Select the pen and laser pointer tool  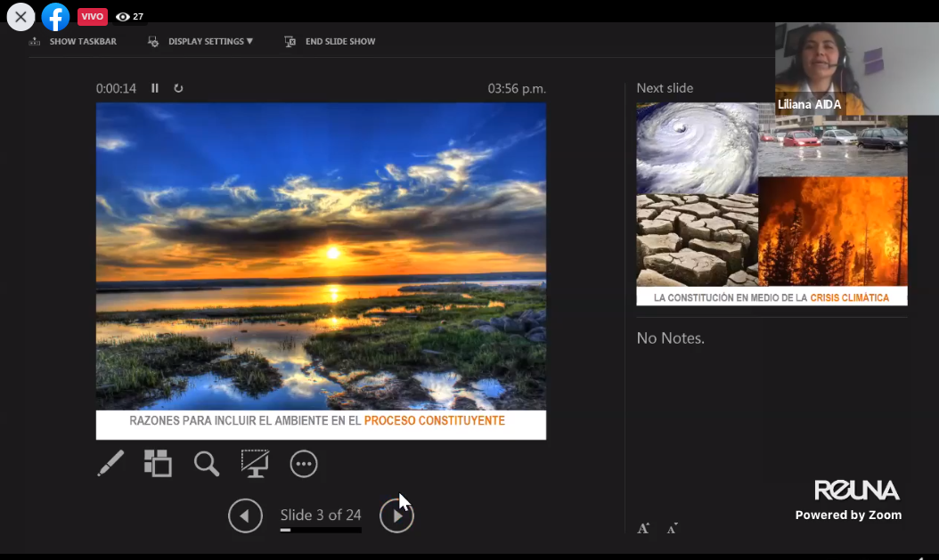(110, 463)
